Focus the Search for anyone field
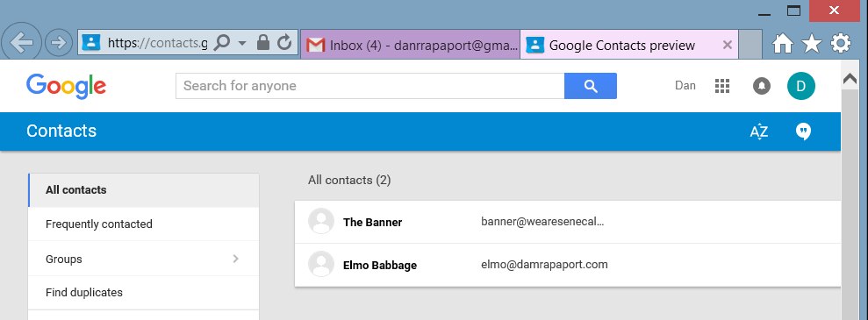Viewport: 868px width, 320px height. [369, 86]
